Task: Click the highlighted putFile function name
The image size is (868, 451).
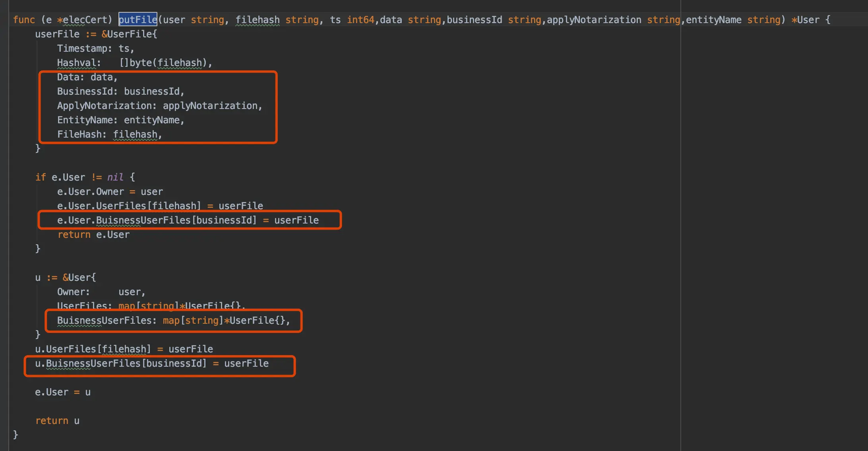Action: [x=138, y=19]
